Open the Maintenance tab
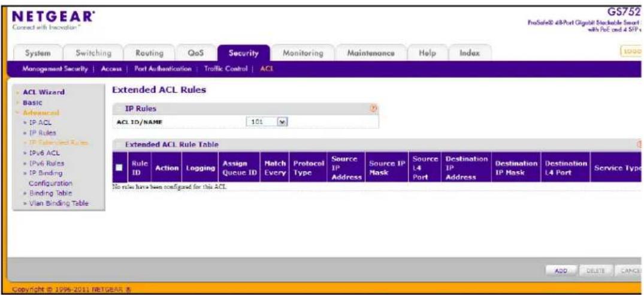 [x=370, y=53]
